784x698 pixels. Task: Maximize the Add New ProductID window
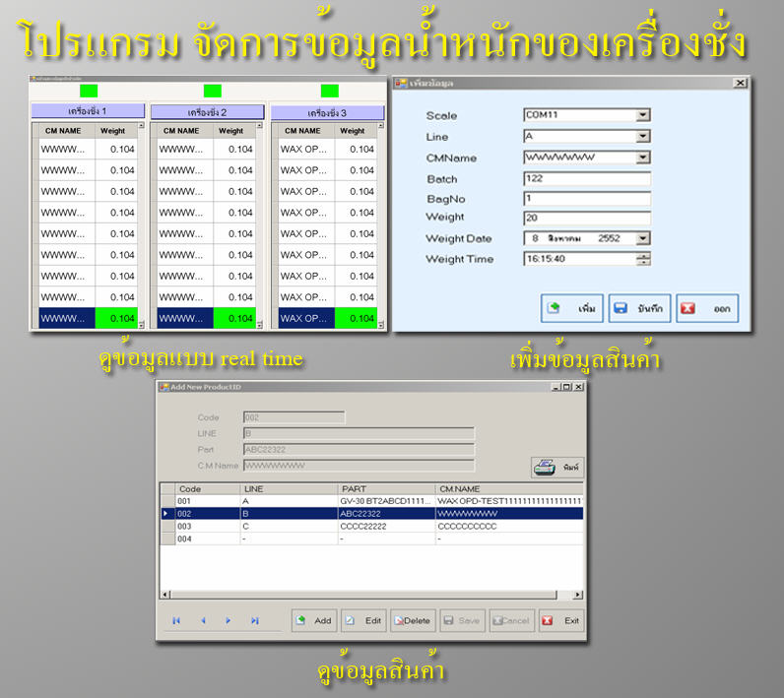(566, 387)
